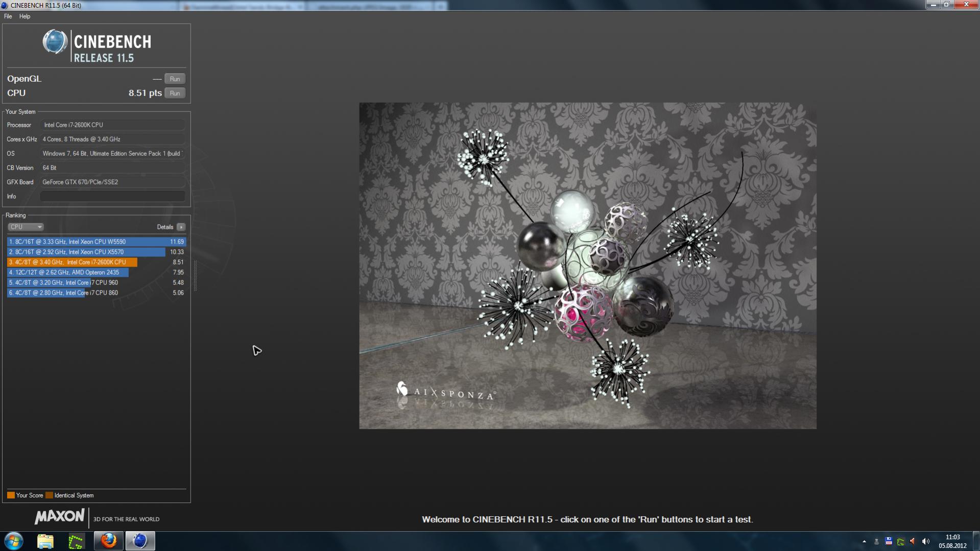
Task: Click the CB Version value field
Action: tap(112, 167)
